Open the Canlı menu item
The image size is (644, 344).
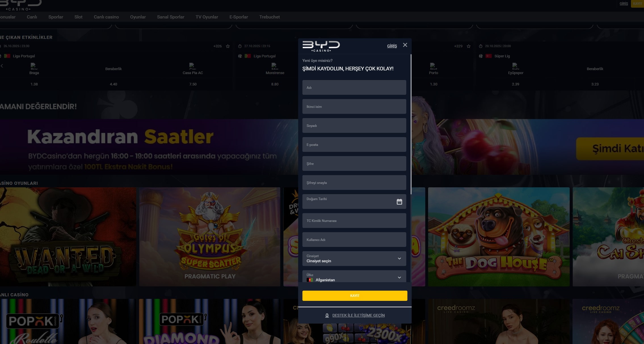[32, 17]
